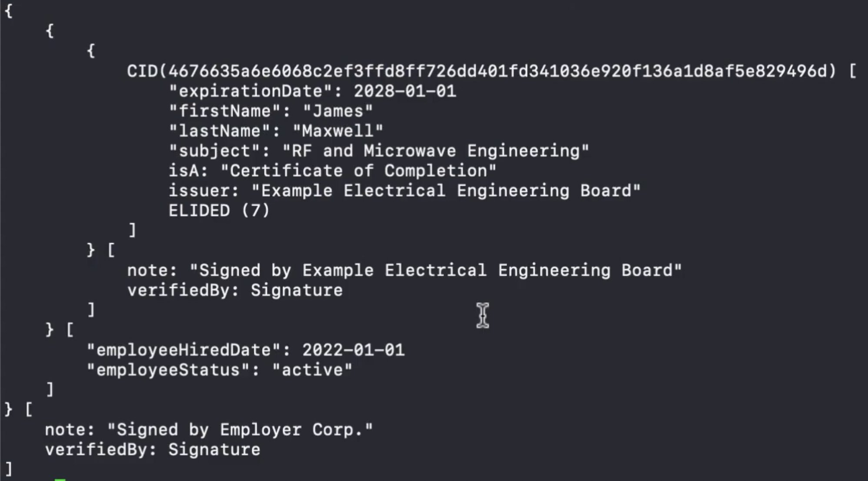Click the issuer "Example Electrical Engineering Board" value
This screenshot has height=481, width=868.
pos(446,191)
